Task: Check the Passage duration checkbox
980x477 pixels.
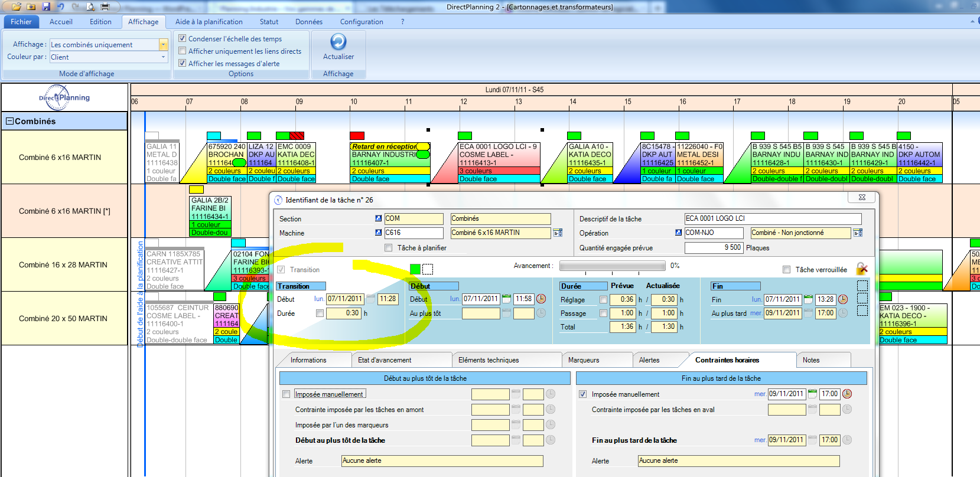Action: point(603,313)
